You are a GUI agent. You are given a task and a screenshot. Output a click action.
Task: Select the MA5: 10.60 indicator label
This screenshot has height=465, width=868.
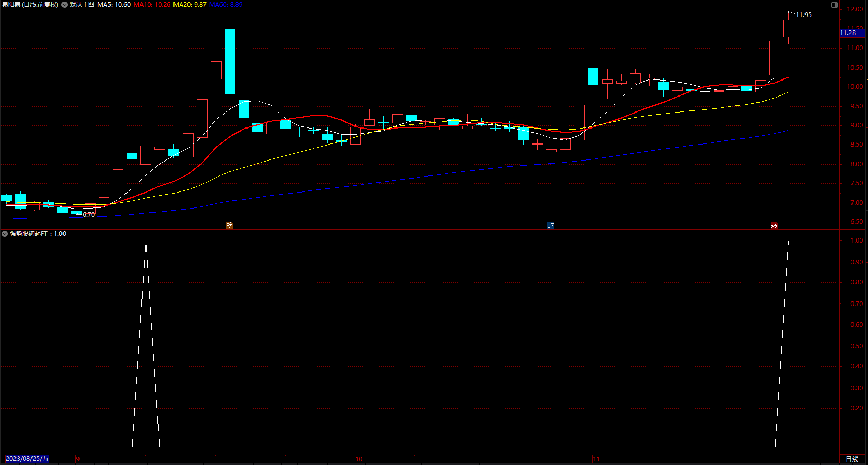114,5
